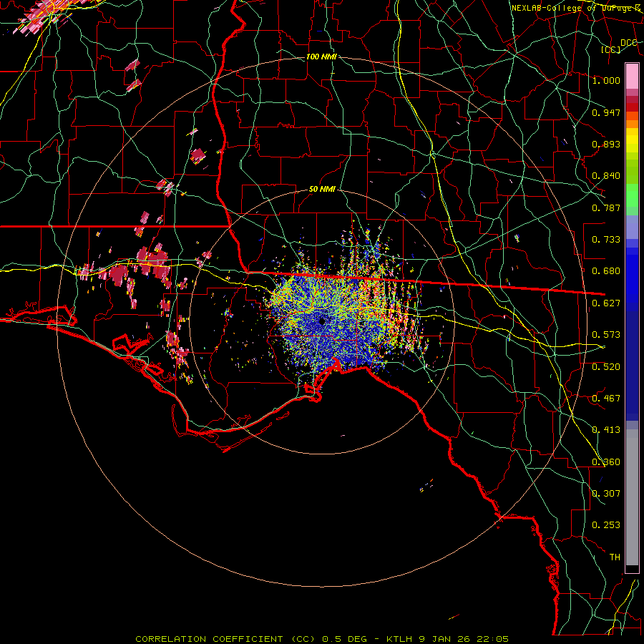
Task: Select the 0.360 legend value
Action: [606, 462]
